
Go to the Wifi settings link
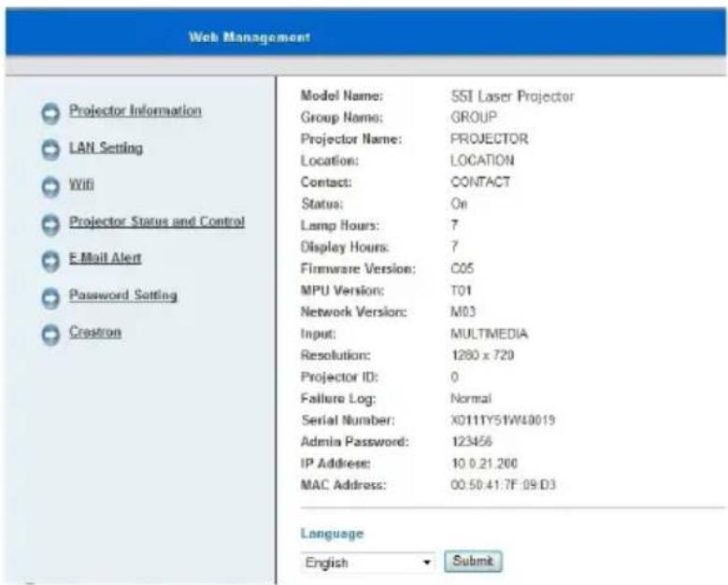pyautogui.click(x=81, y=184)
